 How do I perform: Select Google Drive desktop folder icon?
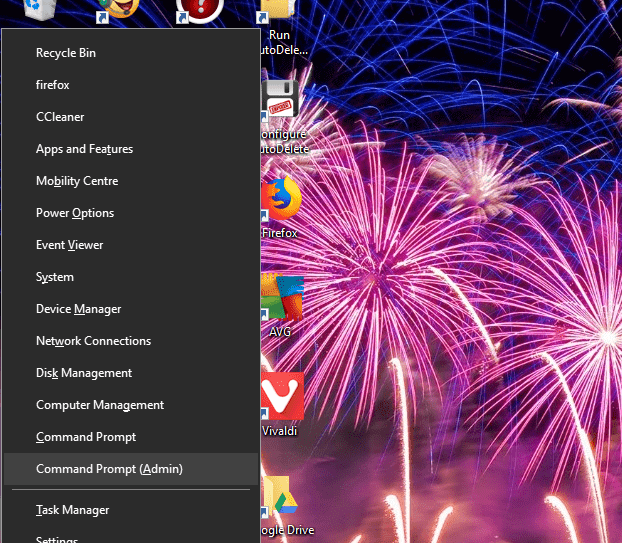[281, 497]
